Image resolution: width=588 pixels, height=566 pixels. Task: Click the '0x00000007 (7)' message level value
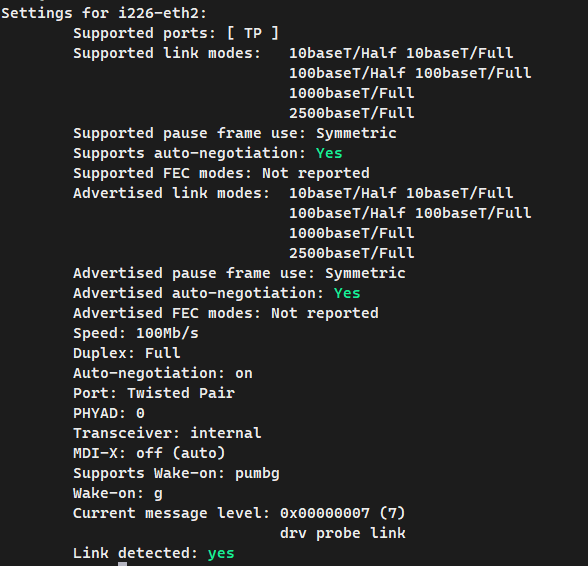point(343,513)
